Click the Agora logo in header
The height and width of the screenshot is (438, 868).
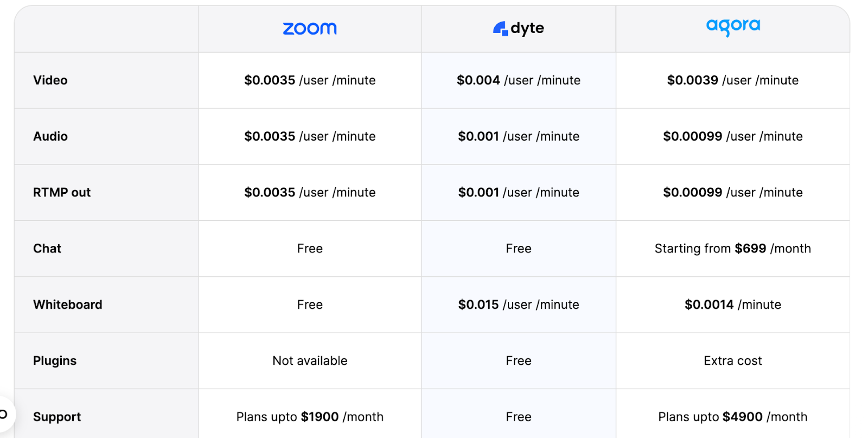click(733, 27)
